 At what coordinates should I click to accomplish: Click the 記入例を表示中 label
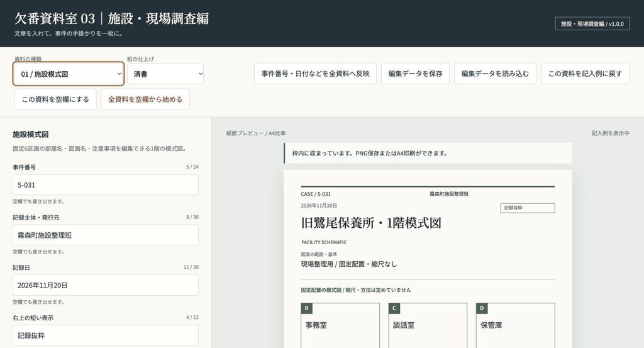[x=610, y=133]
